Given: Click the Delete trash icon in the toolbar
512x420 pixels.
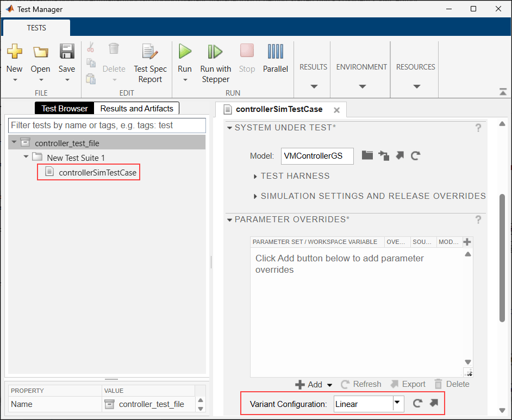Looking at the screenshot, I should pos(114,48).
